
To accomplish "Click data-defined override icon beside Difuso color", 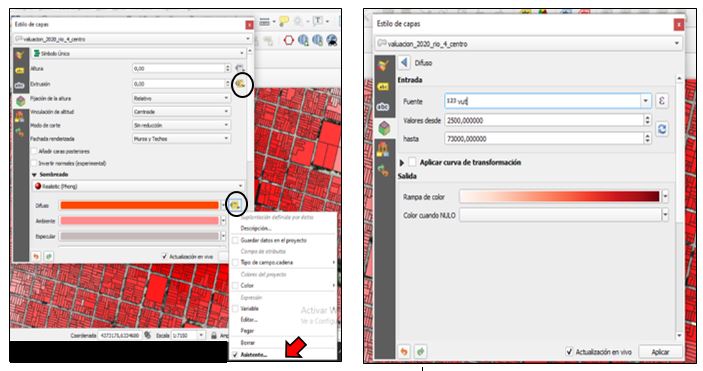I will tap(235, 205).
